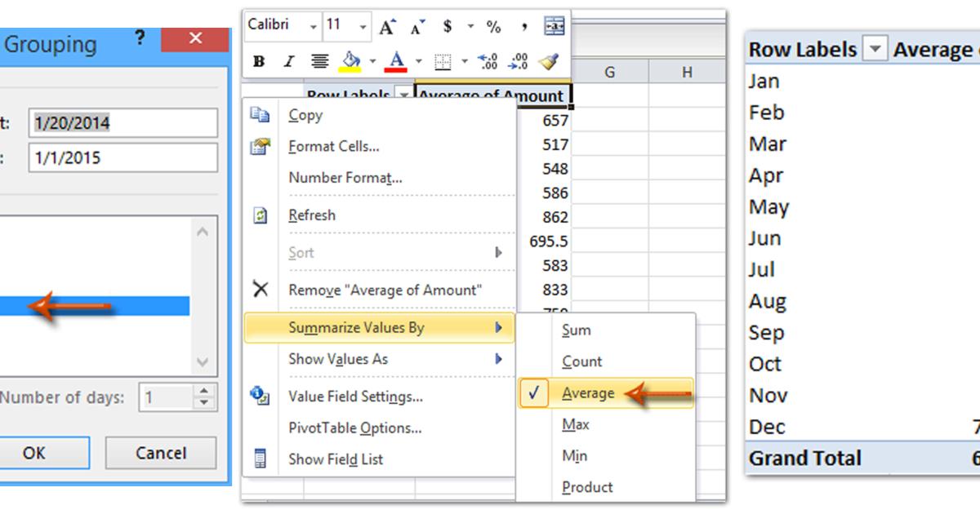Cancel the Grouping dialog

tap(160, 453)
